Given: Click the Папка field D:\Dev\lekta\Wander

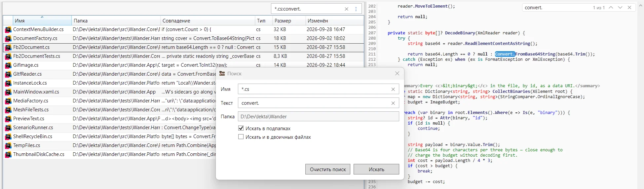Looking at the screenshot, I should coord(319,116).
